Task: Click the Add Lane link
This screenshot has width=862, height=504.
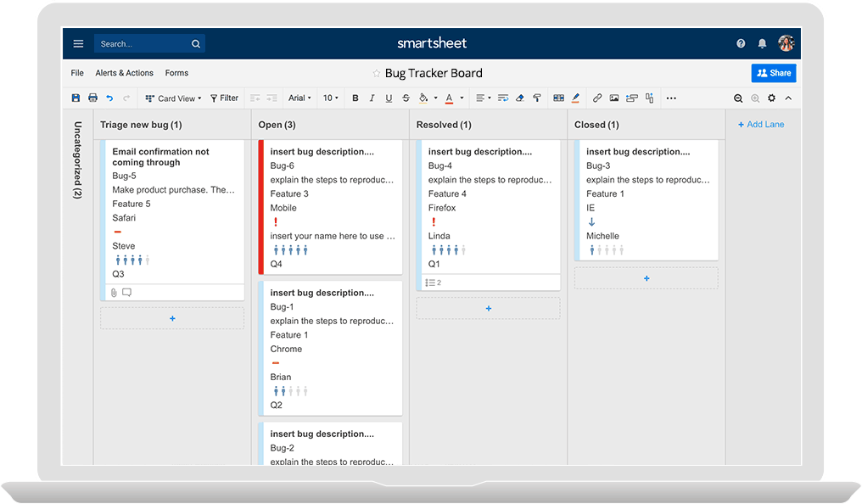Action: coord(760,124)
